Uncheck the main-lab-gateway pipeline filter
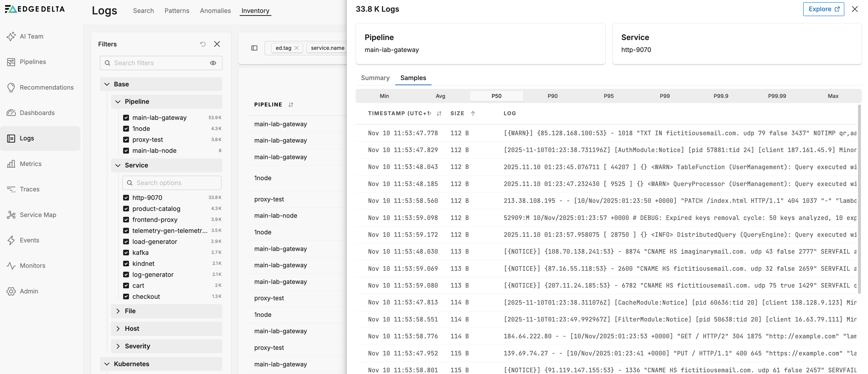 (x=126, y=117)
